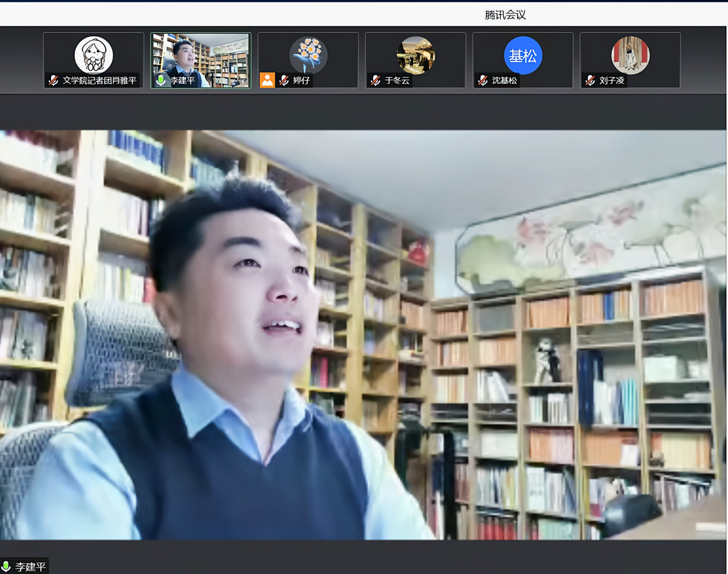Click the 刘子凌 name label
The height and width of the screenshot is (574, 728).
612,80
